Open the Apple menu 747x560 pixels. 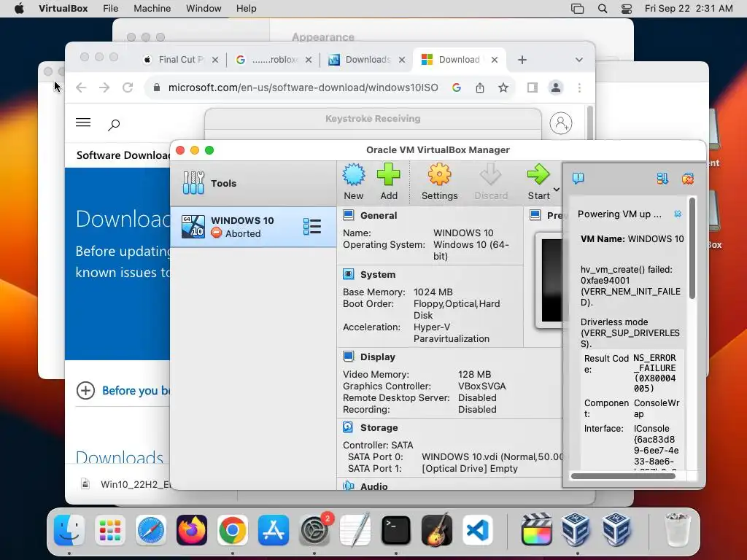pos(19,8)
